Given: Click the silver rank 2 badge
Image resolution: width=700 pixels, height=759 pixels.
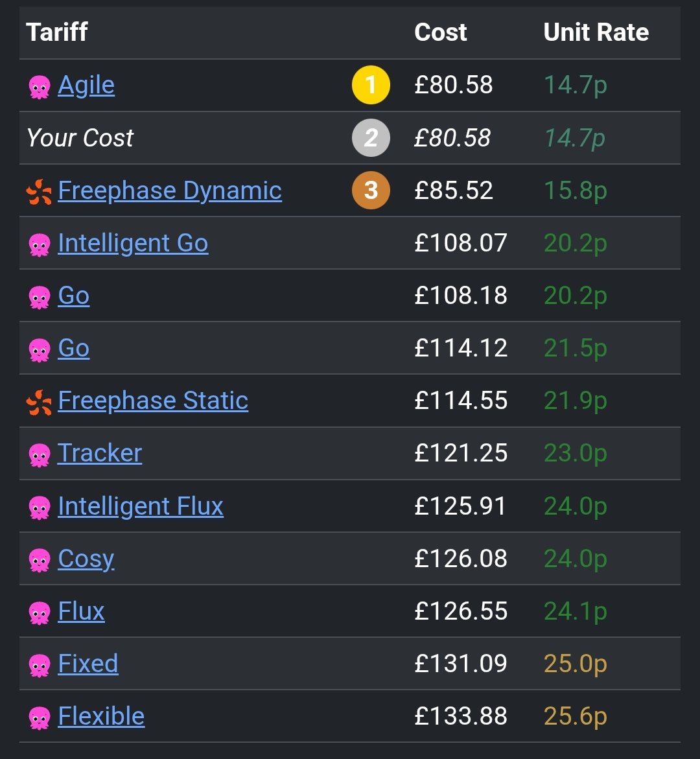Looking at the screenshot, I should point(371,138).
